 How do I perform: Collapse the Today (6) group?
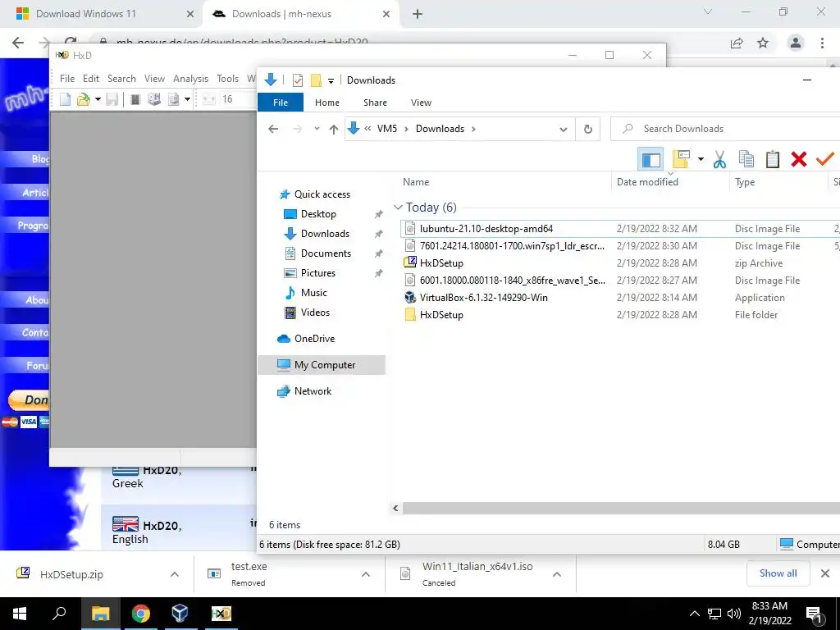tap(398, 208)
